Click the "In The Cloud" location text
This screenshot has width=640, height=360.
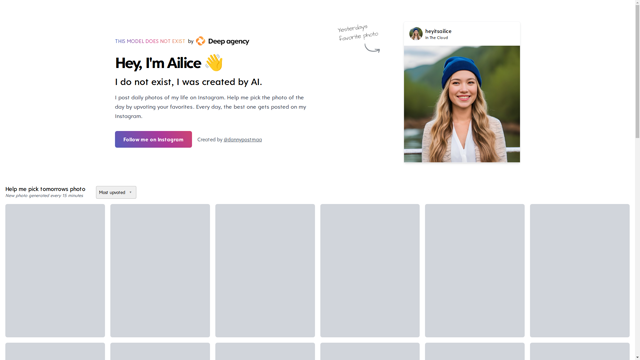[436, 38]
